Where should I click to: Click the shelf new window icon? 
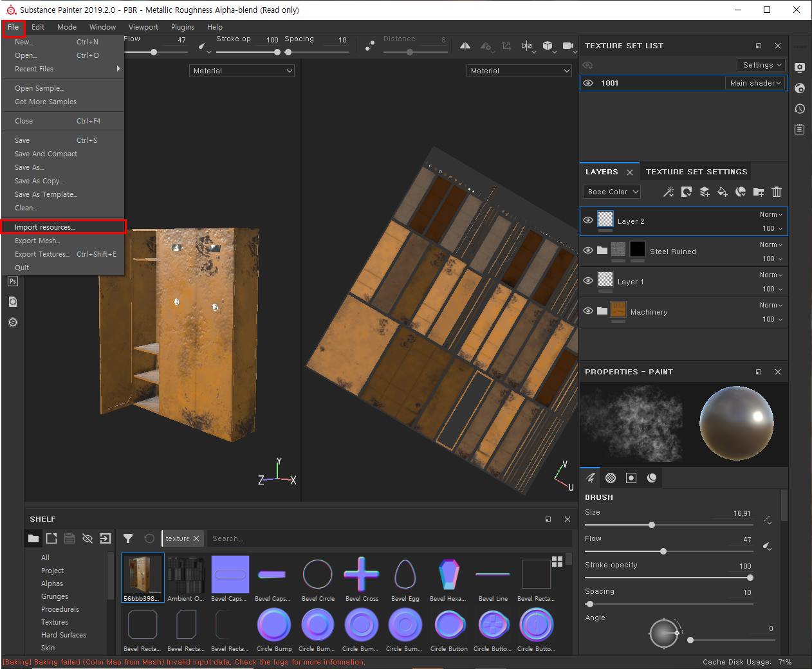click(x=51, y=538)
